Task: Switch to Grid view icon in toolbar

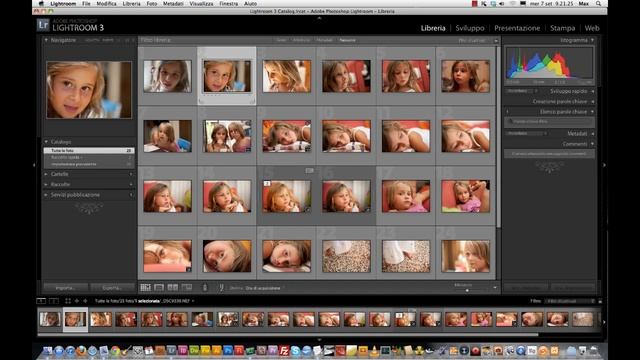Action: (146, 288)
